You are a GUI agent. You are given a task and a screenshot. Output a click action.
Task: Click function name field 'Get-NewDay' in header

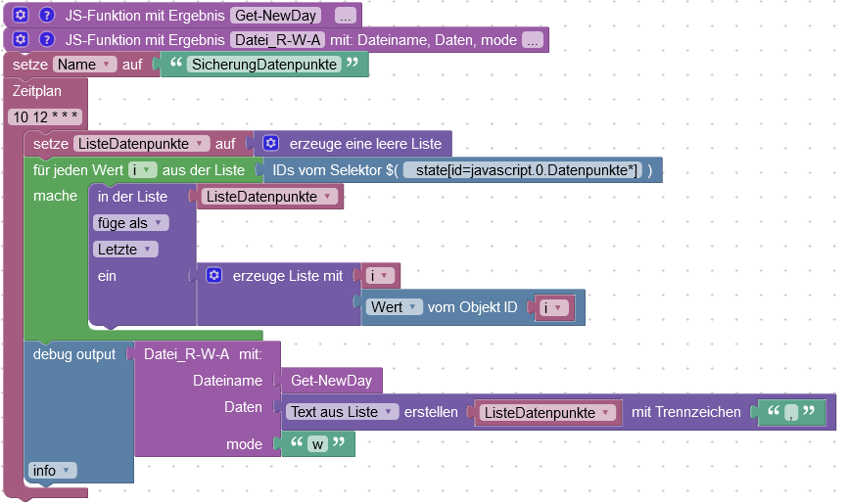[275, 16]
